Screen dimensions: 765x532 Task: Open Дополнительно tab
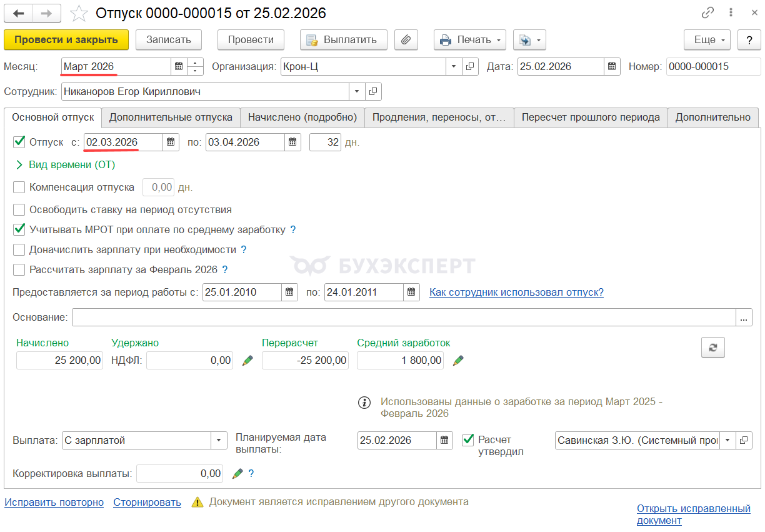tap(713, 117)
